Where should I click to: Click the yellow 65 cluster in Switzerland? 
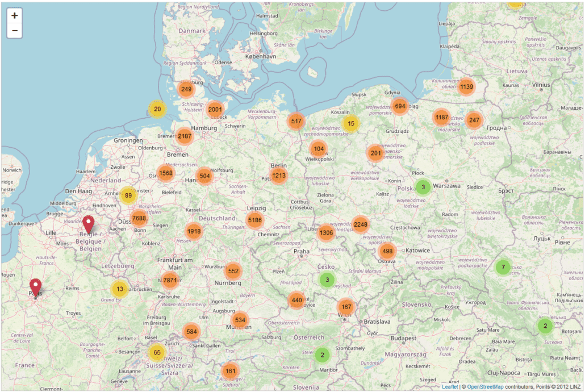coord(157,352)
